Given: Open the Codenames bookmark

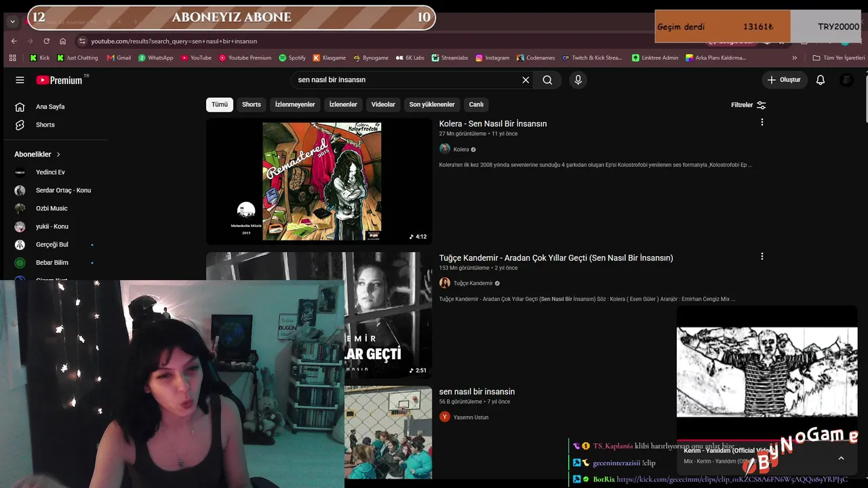Looking at the screenshot, I should pyautogui.click(x=536, y=58).
